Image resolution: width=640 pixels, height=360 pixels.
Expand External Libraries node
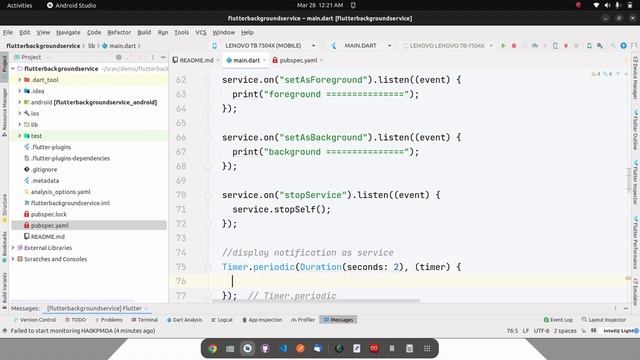click(x=13, y=248)
